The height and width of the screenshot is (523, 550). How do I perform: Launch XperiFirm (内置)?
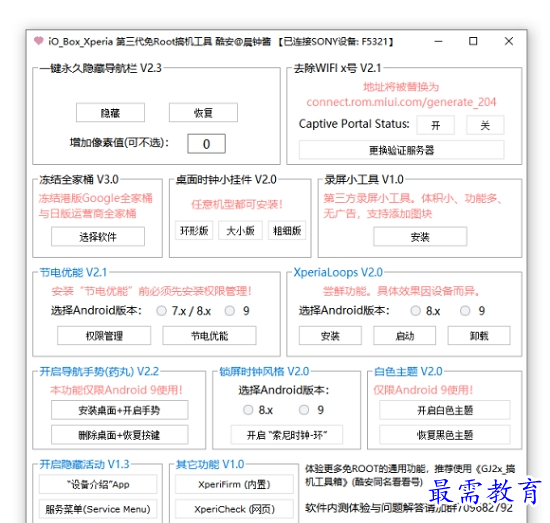click(x=234, y=484)
